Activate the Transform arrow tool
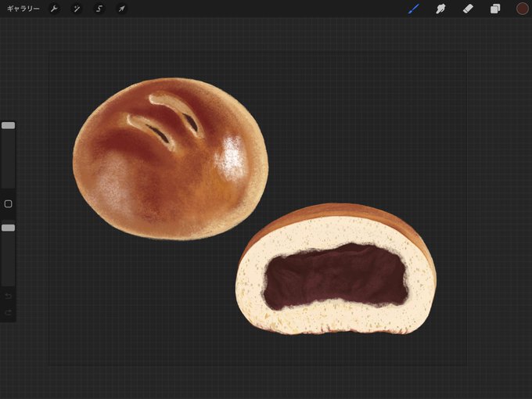532x399 pixels. (121, 9)
